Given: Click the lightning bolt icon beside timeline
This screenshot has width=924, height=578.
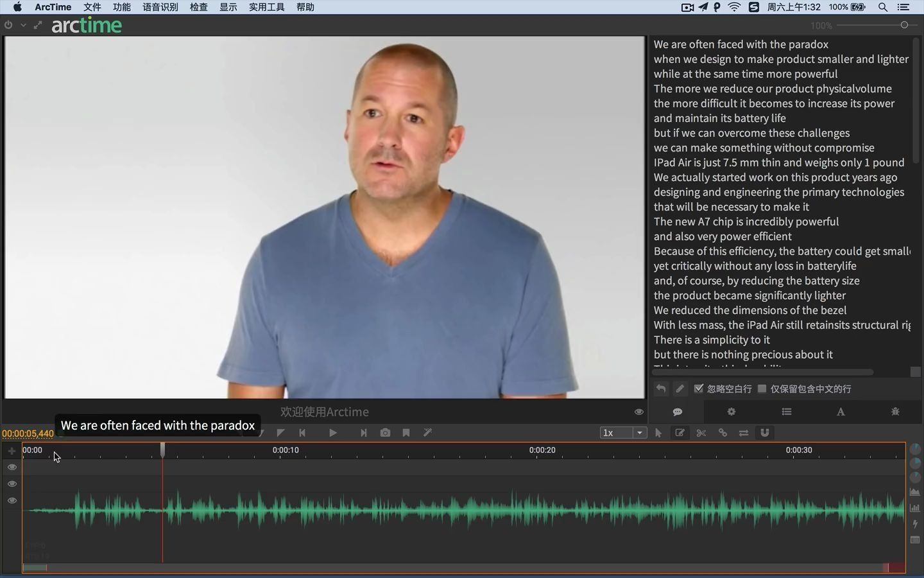Looking at the screenshot, I should point(915,524).
